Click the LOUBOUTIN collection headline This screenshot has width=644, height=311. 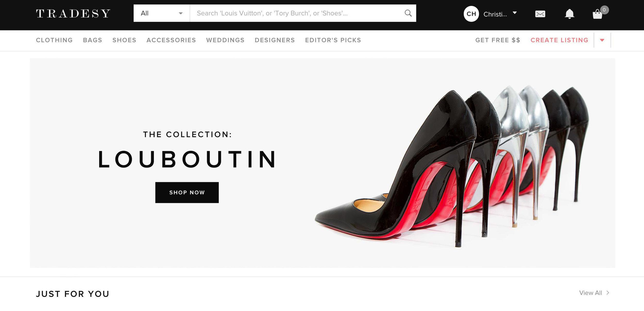187,159
